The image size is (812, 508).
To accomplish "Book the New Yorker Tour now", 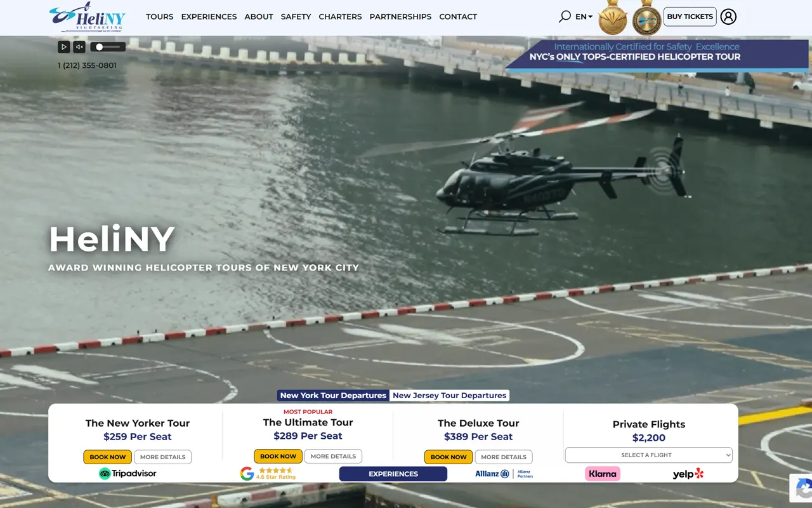I will pyautogui.click(x=108, y=457).
